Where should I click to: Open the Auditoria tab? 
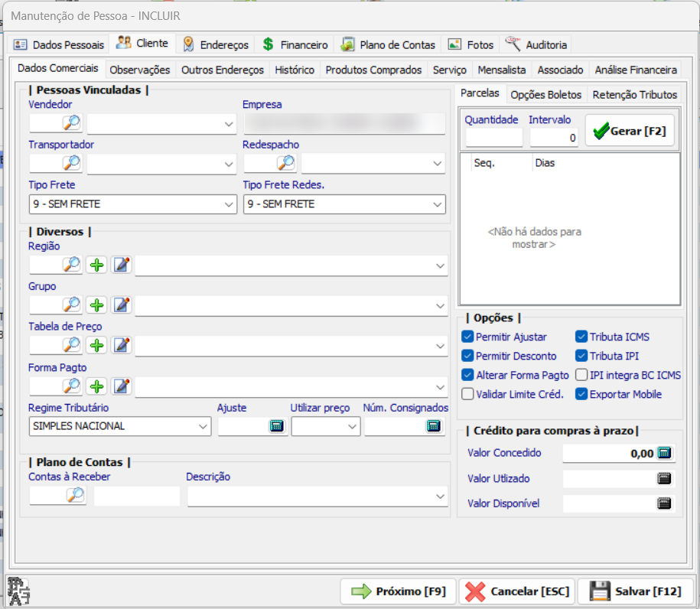(536, 44)
